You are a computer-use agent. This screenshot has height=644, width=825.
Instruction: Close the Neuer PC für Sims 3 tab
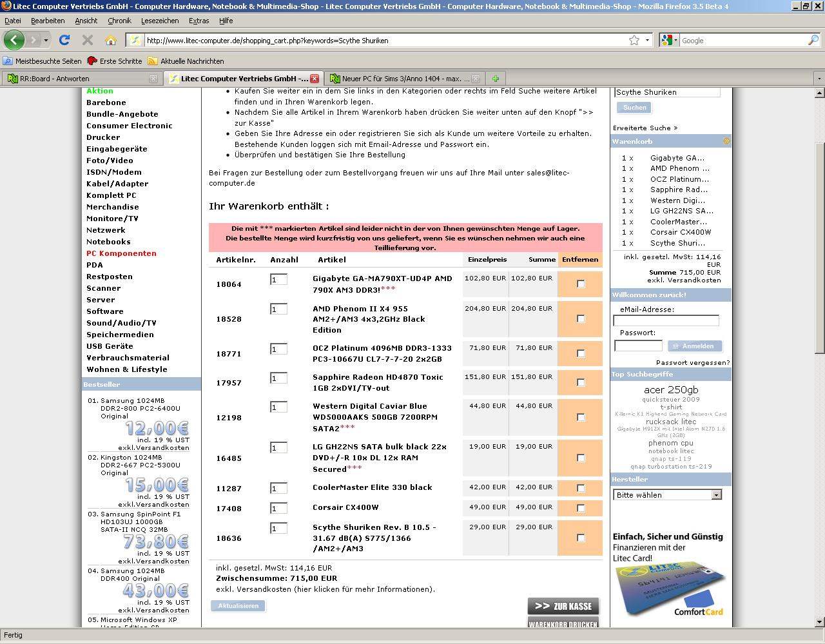[x=476, y=79]
